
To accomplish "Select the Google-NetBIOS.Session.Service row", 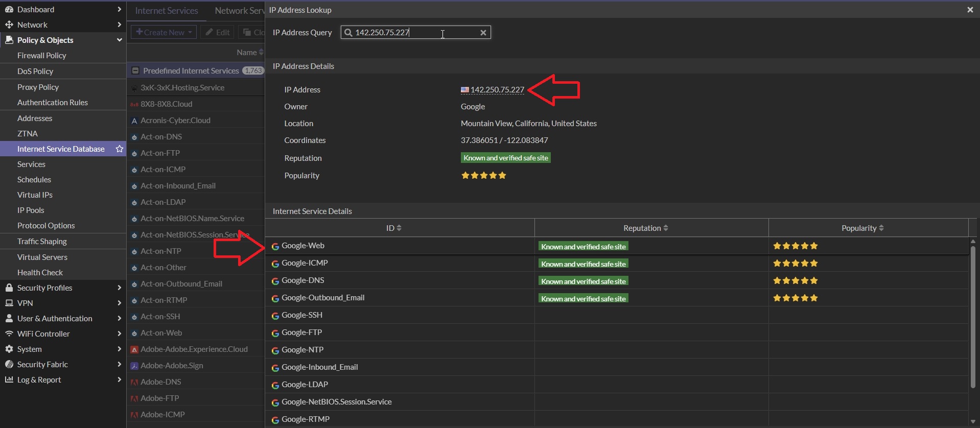I will [617, 402].
